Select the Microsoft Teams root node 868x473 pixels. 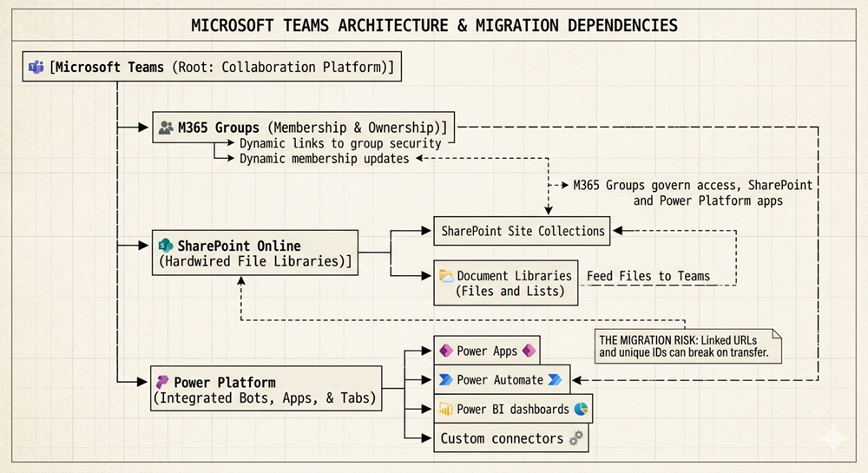point(212,67)
